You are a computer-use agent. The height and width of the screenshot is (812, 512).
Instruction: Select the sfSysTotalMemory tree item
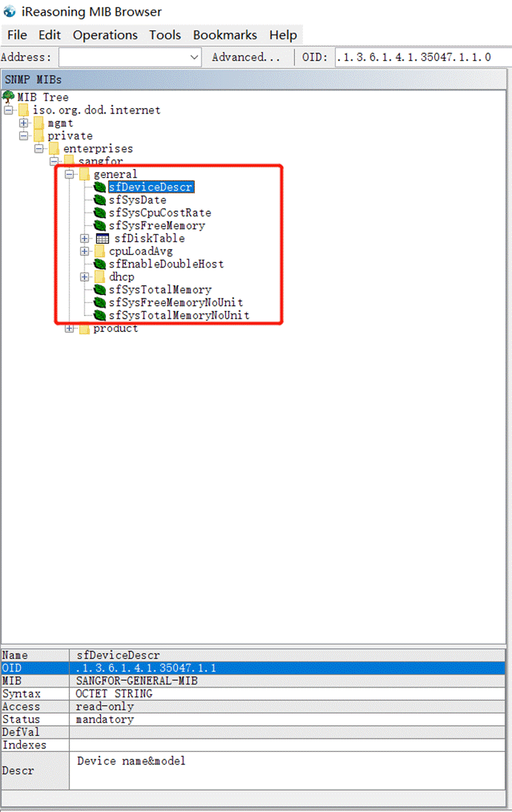[160, 290]
